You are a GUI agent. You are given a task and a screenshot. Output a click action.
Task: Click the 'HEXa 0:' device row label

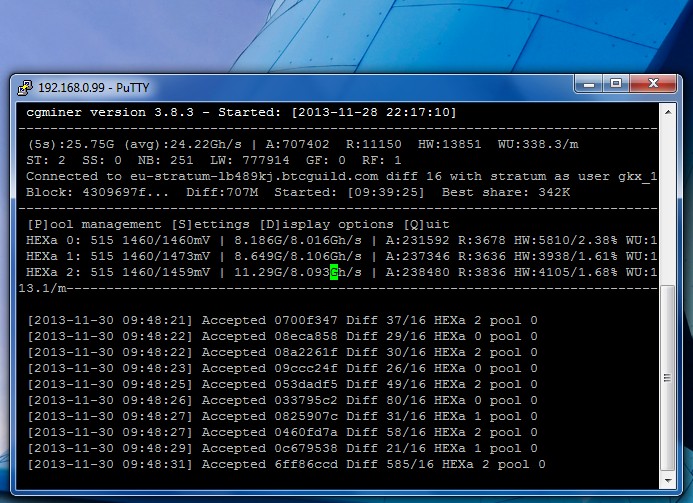54,240
